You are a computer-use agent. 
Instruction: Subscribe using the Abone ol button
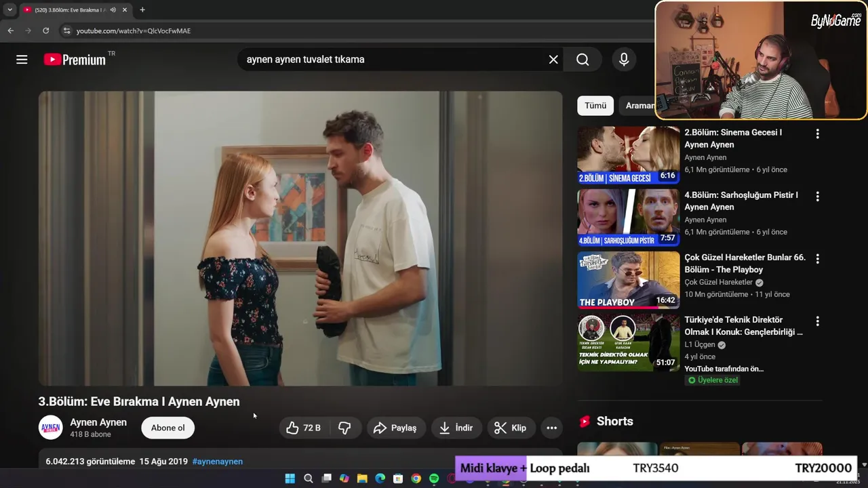[167, 428]
